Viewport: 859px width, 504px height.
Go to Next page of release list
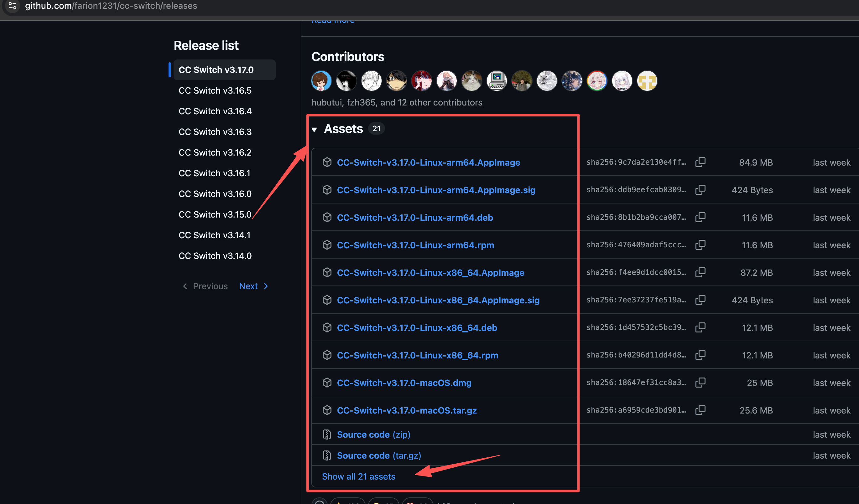click(253, 286)
